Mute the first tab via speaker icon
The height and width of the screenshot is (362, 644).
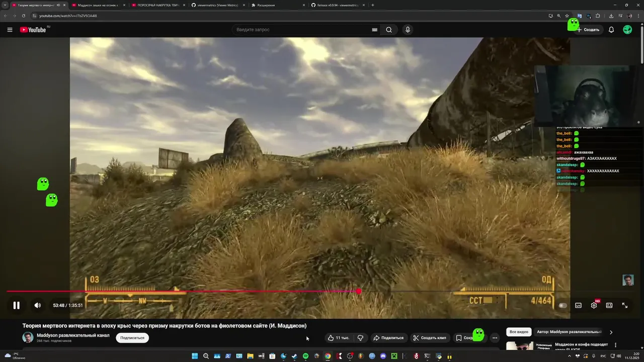(x=58, y=5)
